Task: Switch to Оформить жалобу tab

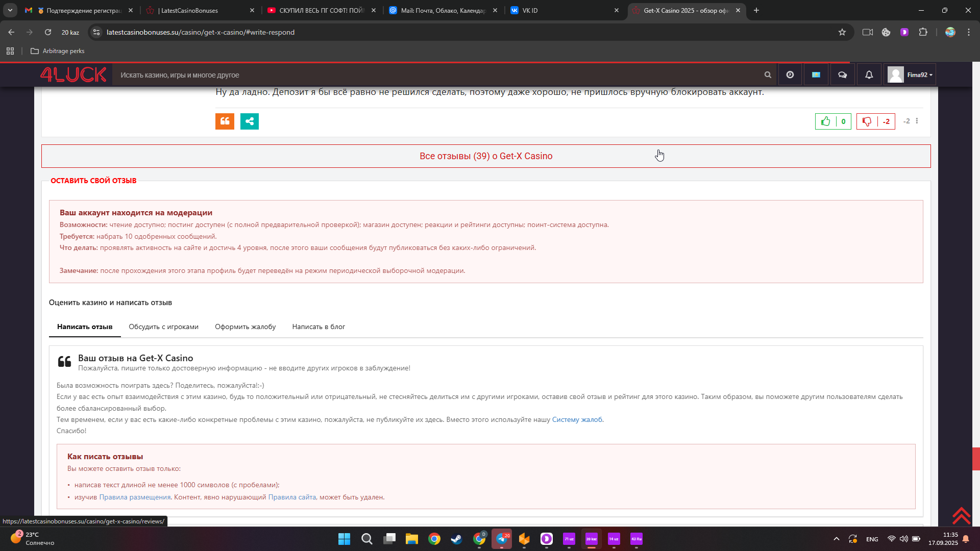Action: click(x=246, y=327)
